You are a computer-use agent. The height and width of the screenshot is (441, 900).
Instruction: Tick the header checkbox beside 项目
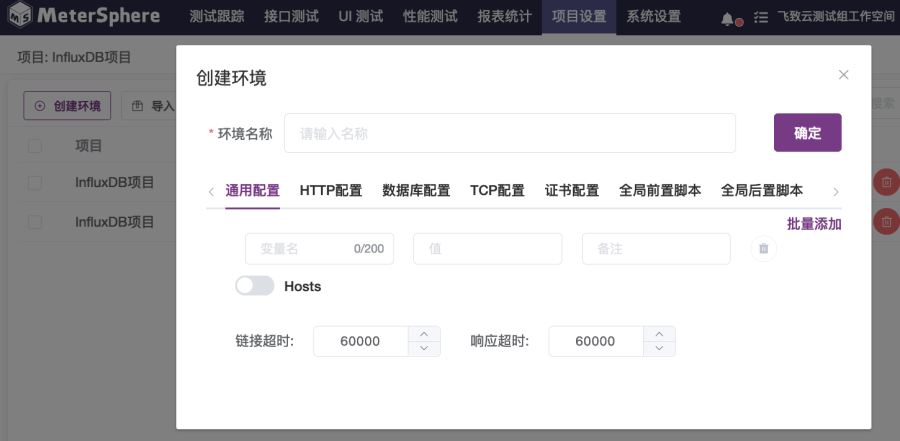click(35, 146)
